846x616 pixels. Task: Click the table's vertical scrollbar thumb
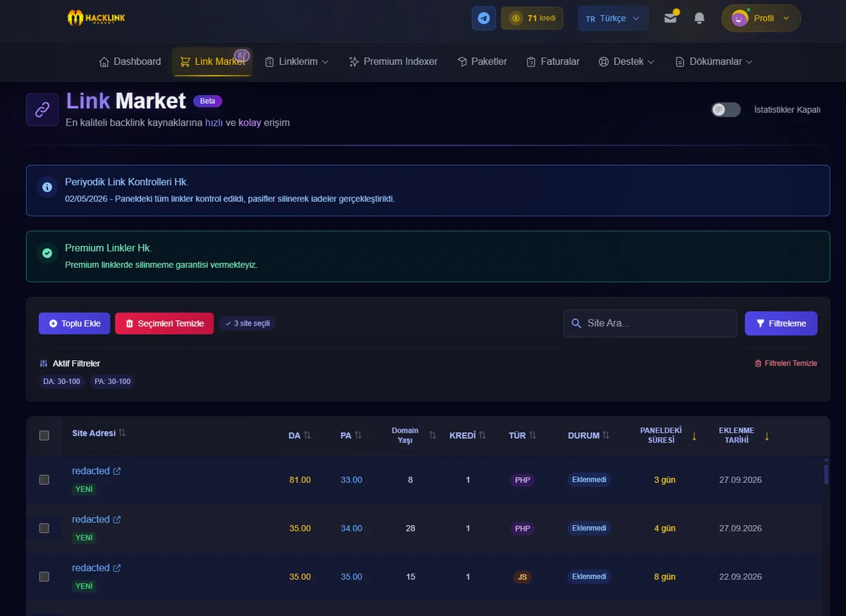(x=826, y=473)
